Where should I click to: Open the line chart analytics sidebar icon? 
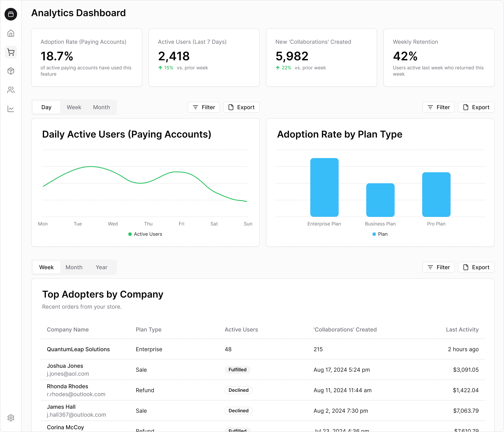11,109
